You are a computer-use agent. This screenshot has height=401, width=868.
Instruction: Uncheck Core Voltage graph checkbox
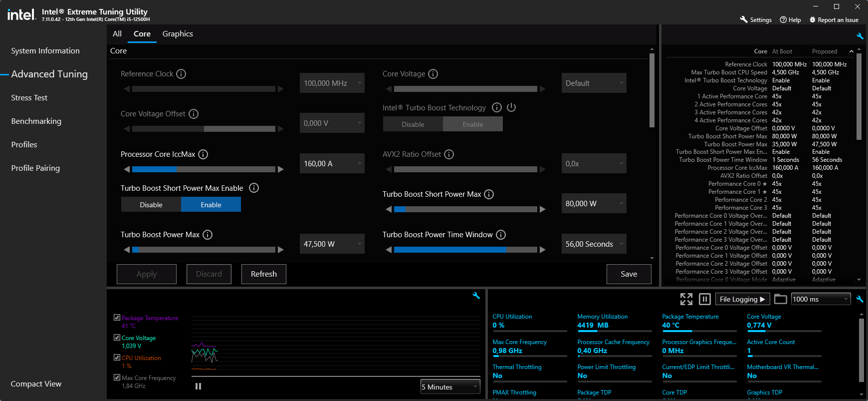pyautogui.click(x=117, y=338)
